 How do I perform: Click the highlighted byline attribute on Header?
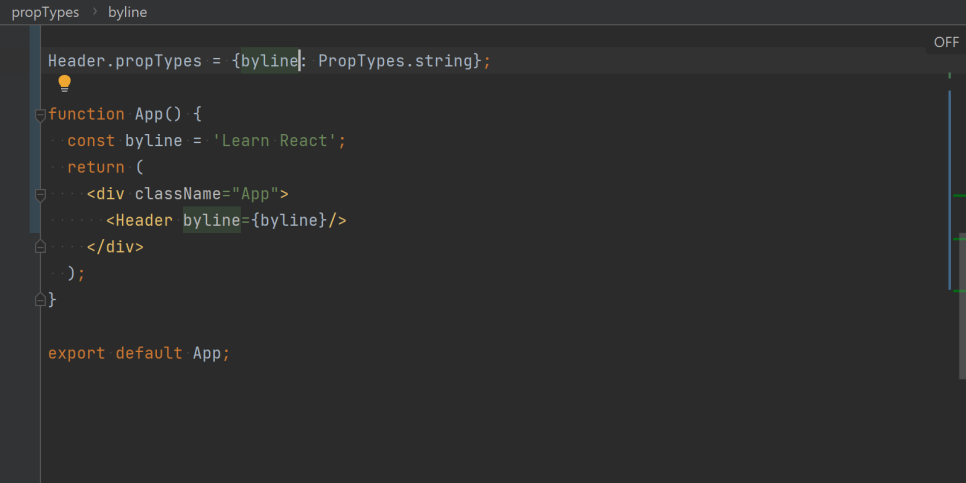[x=212, y=221]
